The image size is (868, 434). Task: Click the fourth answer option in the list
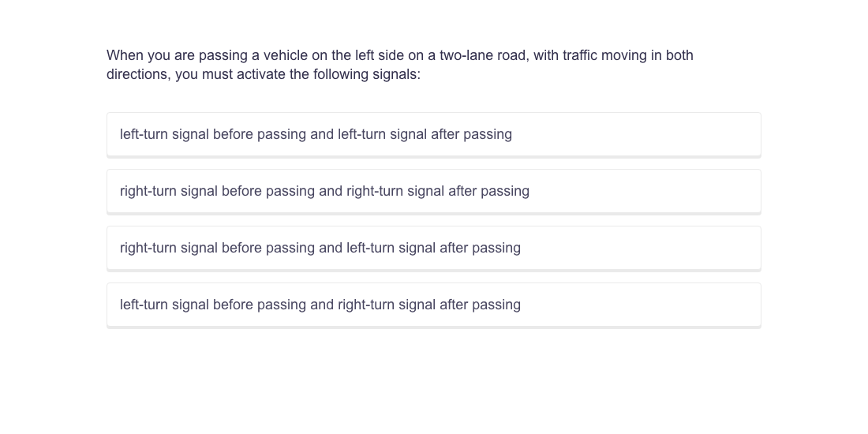click(433, 305)
